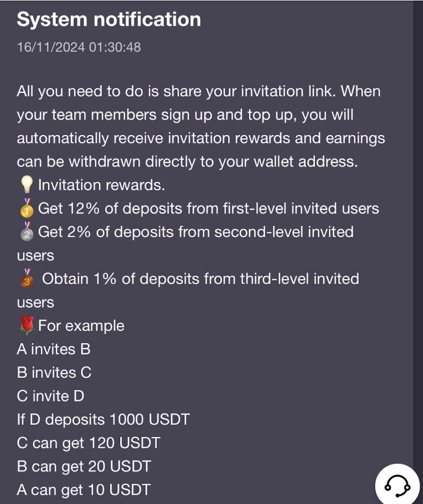Select the 1% third-level deposits line

pos(200,279)
